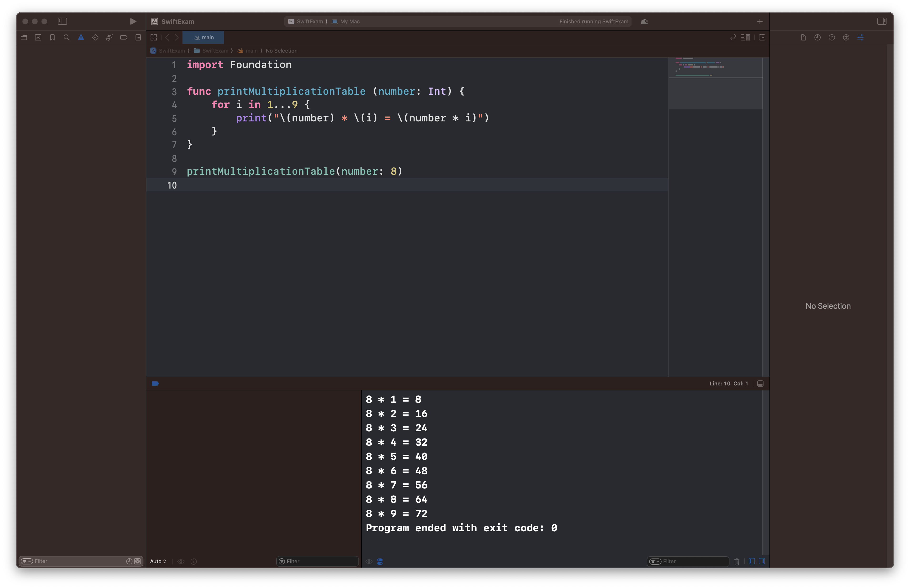Open the Source Control navigator
This screenshot has width=910, height=588.
[x=38, y=37]
